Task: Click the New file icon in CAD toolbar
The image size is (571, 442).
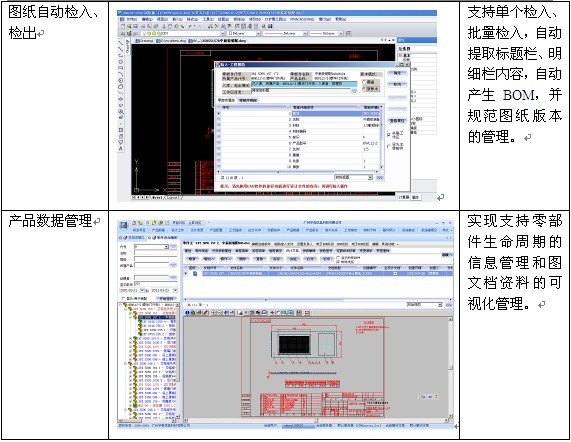Action: [123, 26]
